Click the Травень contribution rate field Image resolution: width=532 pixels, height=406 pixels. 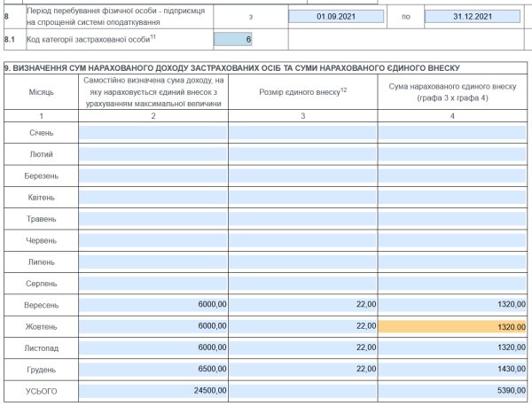click(303, 218)
